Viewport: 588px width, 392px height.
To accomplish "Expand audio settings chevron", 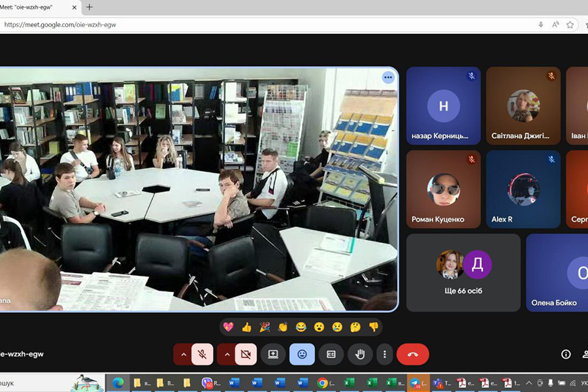I will coord(184,354).
